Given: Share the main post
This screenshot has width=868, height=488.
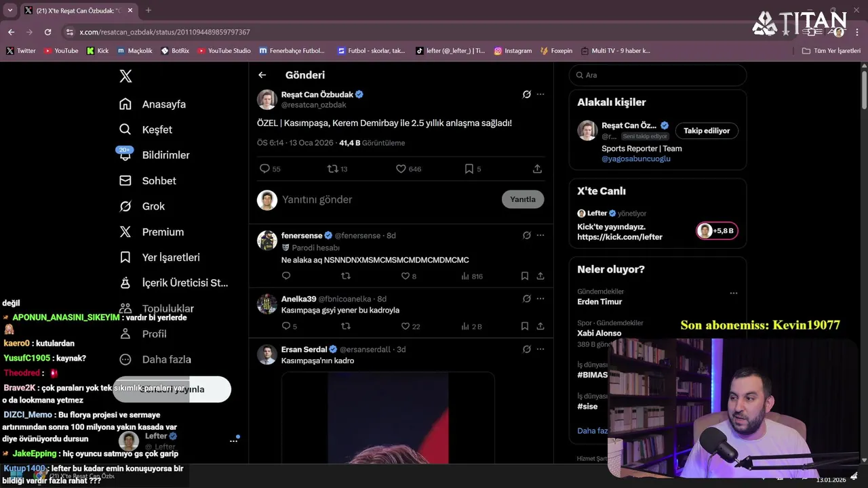Looking at the screenshot, I should click(x=537, y=169).
